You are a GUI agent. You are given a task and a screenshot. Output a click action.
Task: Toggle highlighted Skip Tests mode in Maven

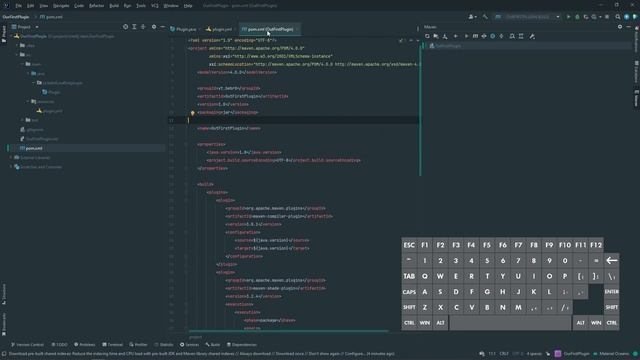tap(493, 36)
